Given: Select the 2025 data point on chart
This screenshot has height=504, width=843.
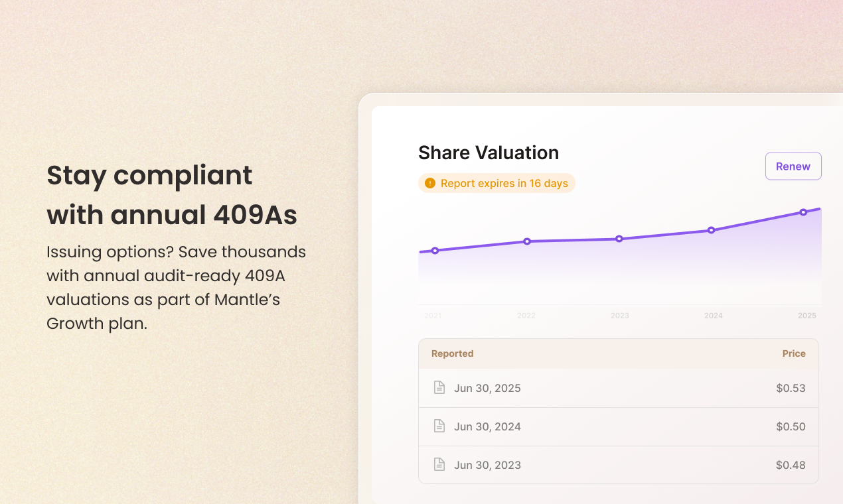Looking at the screenshot, I should 803,212.
